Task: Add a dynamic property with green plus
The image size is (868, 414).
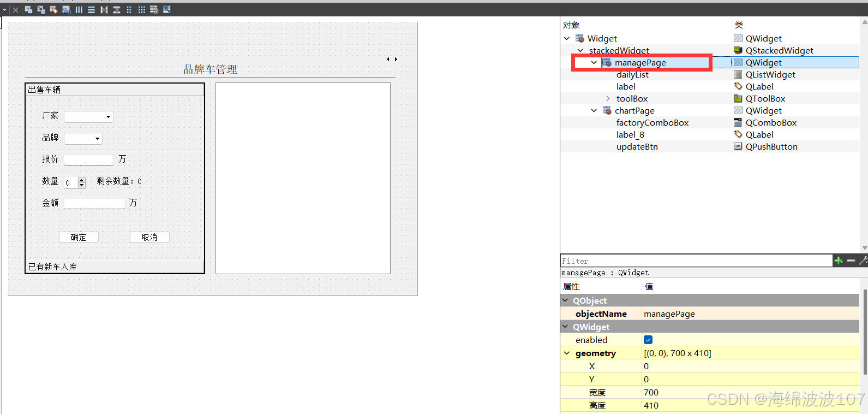Action: click(x=839, y=261)
